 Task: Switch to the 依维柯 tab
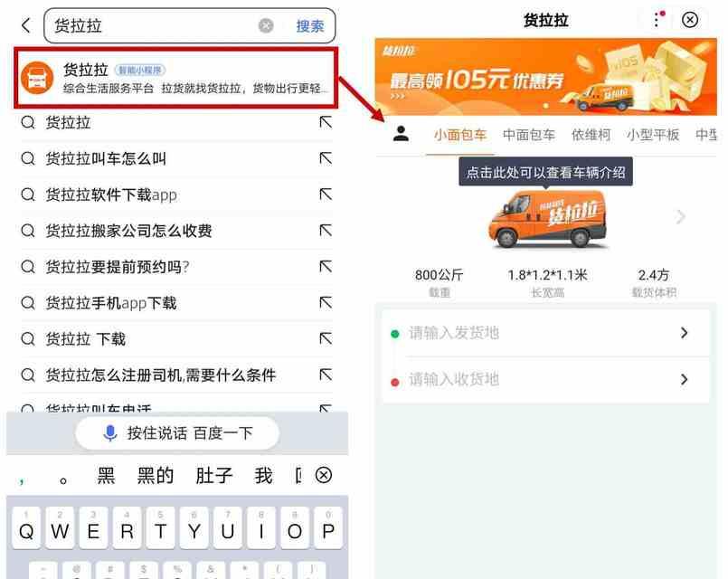pos(591,135)
